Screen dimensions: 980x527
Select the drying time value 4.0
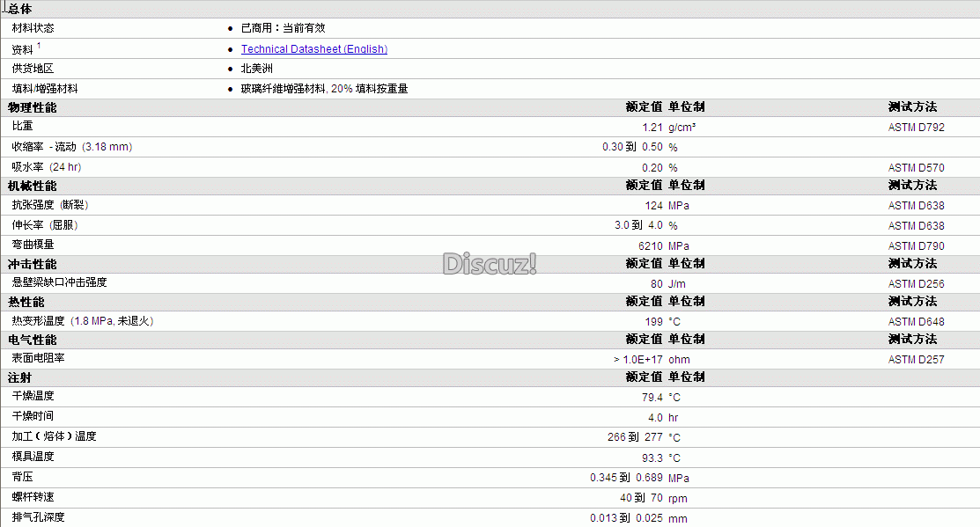(655, 418)
